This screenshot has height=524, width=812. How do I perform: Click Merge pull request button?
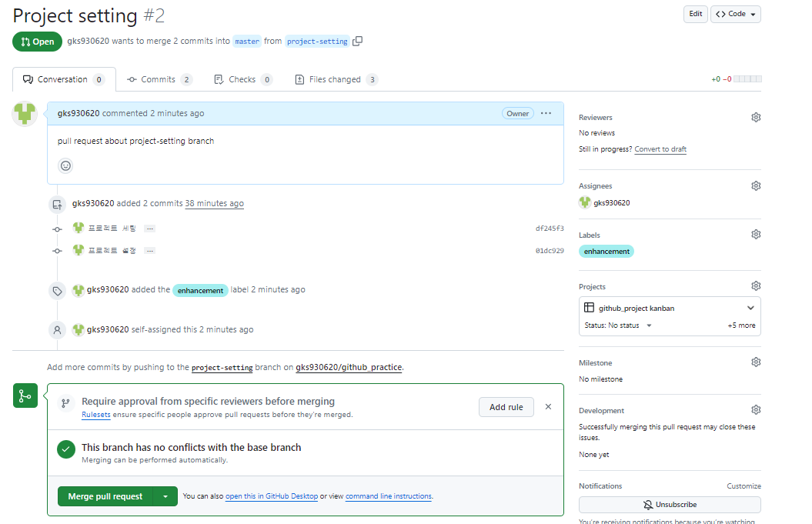[x=105, y=496]
